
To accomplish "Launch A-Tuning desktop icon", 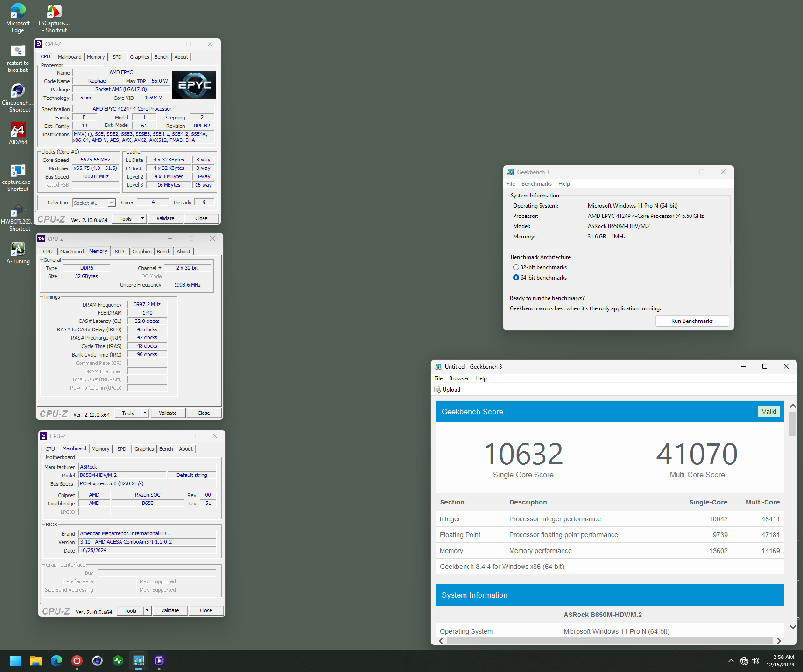I will 18,253.
